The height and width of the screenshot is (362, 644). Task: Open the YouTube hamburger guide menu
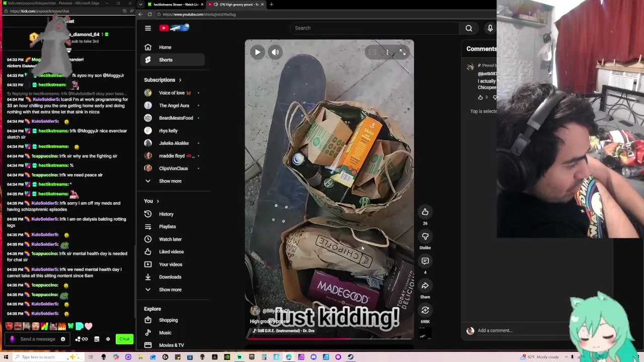tap(148, 28)
